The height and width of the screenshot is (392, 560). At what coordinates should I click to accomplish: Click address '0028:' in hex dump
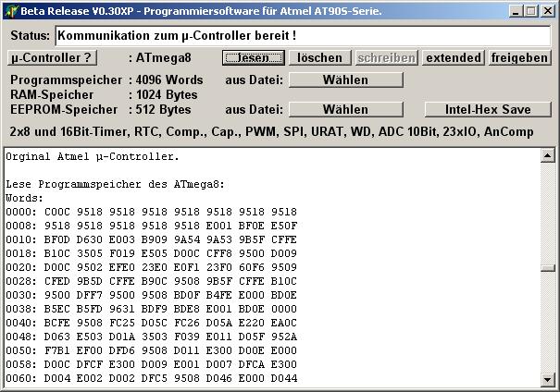(x=21, y=281)
